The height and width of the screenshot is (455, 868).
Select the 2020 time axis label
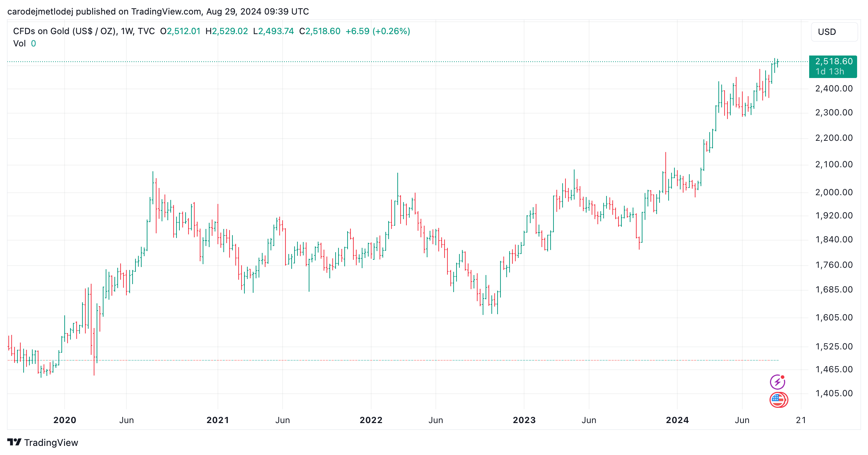point(65,420)
